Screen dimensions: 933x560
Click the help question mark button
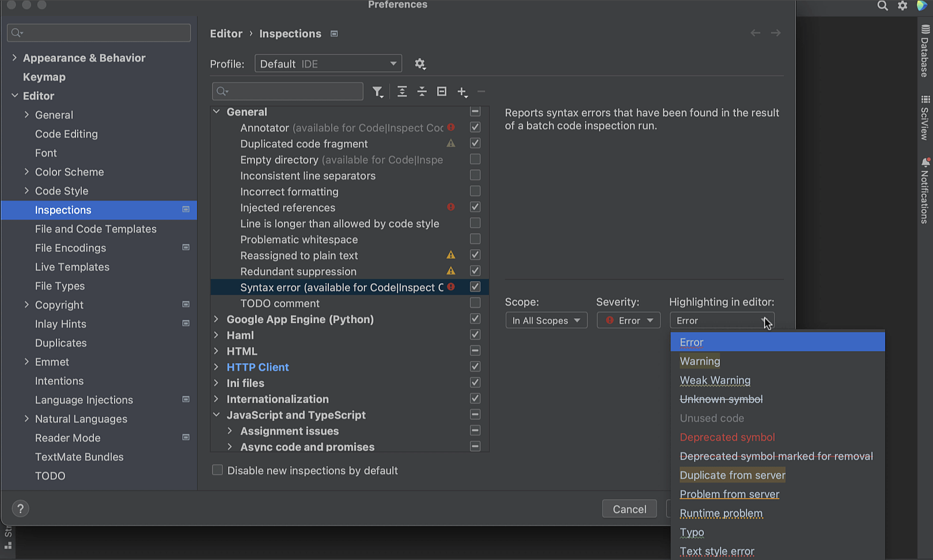(20, 509)
